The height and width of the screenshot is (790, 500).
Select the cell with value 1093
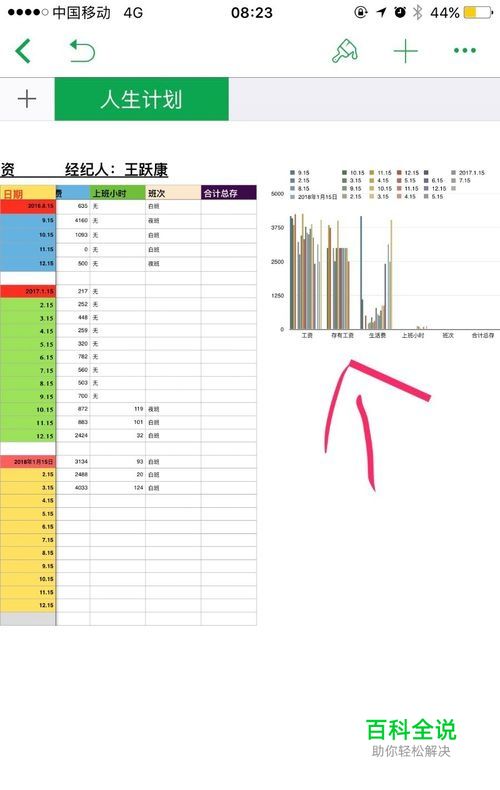coord(73,235)
